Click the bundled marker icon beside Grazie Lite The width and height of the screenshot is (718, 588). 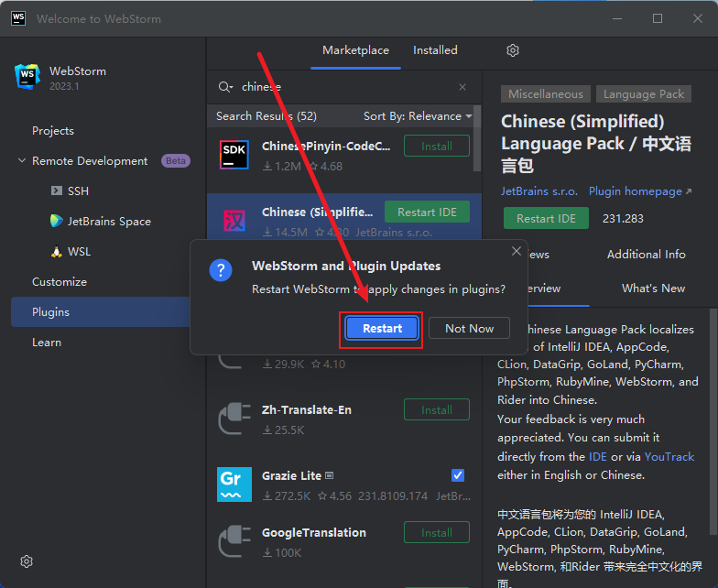(330, 476)
